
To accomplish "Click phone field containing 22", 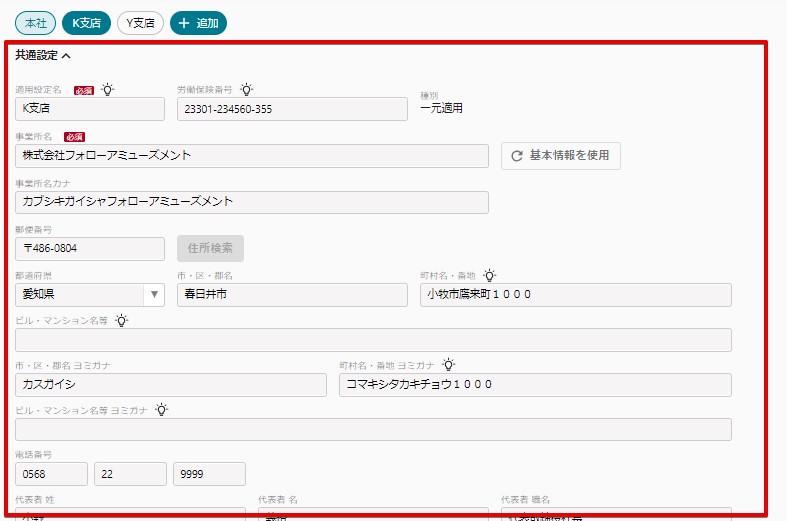I will tap(130, 474).
